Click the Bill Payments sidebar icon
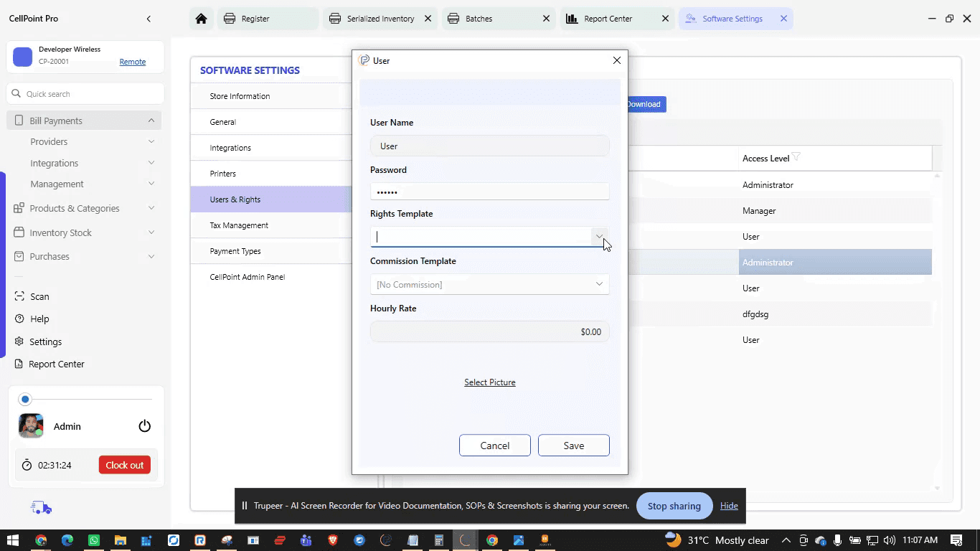The width and height of the screenshot is (980, 551). pyautogui.click(x=19, y=121)
